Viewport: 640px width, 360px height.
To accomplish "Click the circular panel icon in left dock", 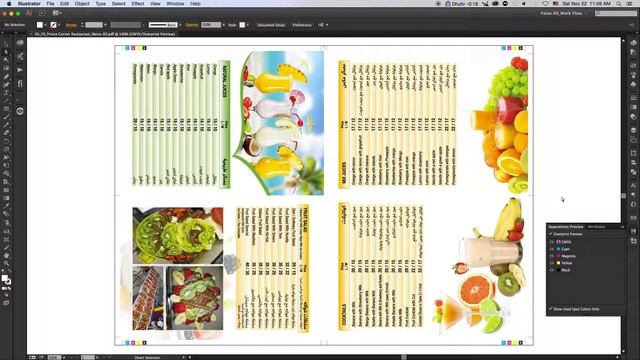I will point(20,111).
